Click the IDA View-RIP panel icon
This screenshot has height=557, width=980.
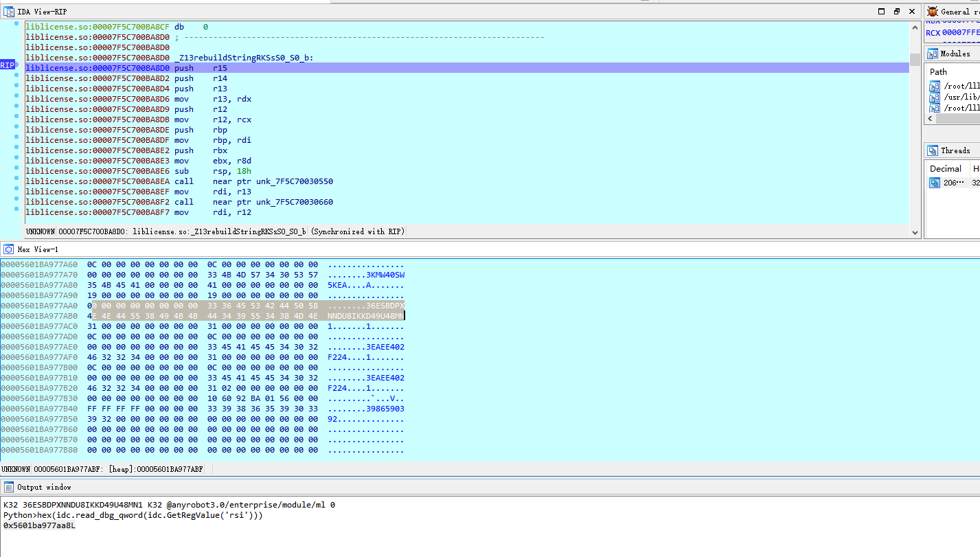click(x=8, y=10)
